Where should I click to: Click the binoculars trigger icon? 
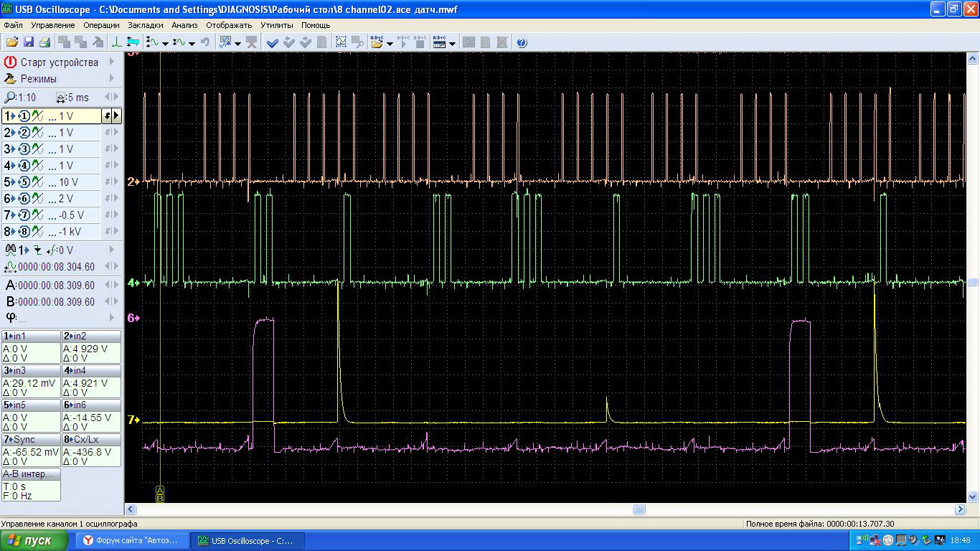(11, 250)
